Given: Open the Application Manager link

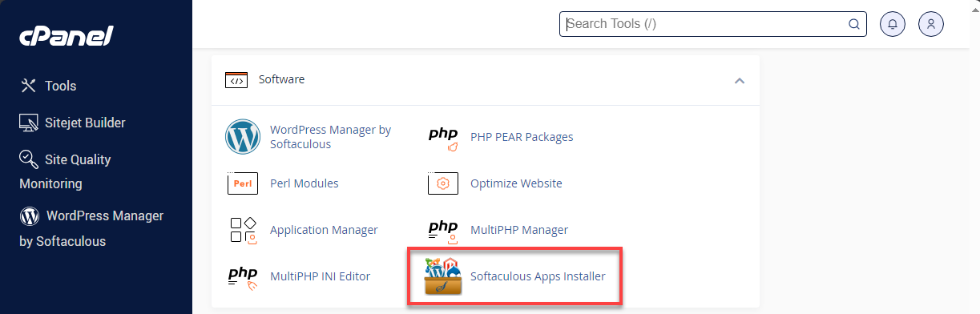Looking at the screenshot, I should pyautogui.click(x=324, y=230).
